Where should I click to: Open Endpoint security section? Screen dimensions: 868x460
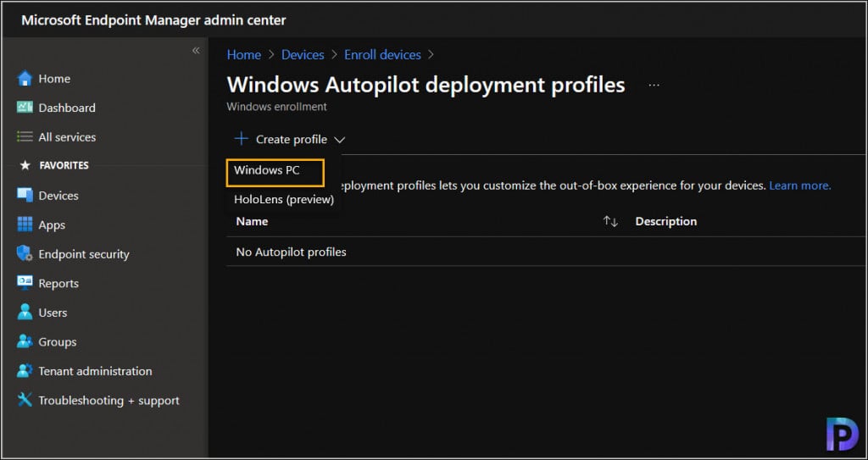coord(84,254)
